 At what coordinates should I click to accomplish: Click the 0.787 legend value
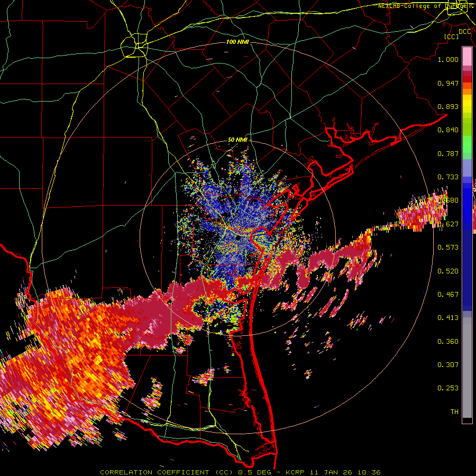tap(448, 153)
